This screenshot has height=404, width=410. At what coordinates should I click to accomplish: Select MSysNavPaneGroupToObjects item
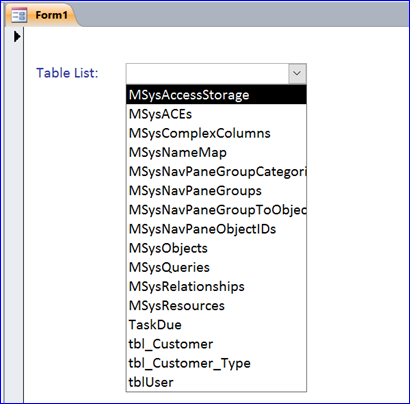coord(216,210)
